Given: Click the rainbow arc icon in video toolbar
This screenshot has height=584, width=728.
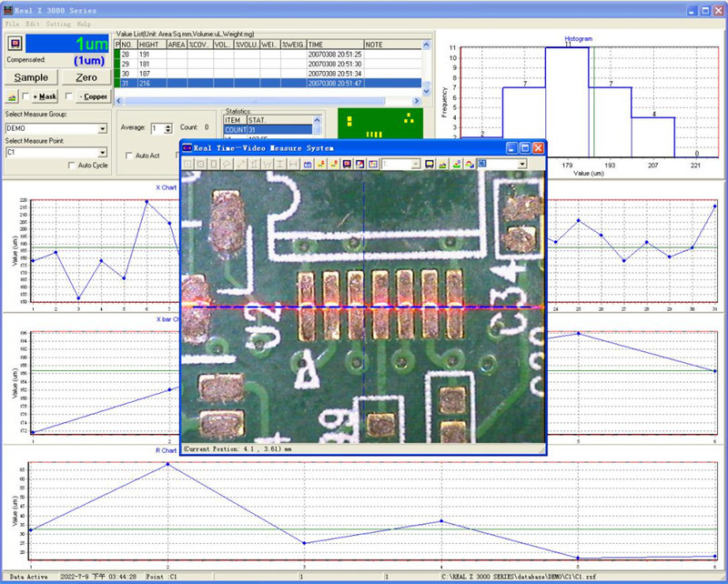Looking at the screenshot, I should pyautogui.click(x=469, y=164).
